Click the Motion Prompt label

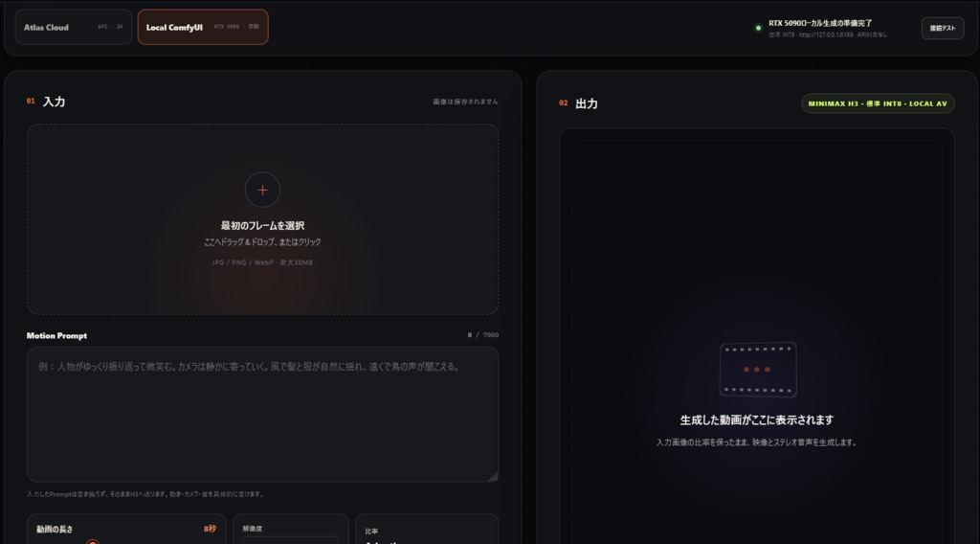tap(56, 336)
